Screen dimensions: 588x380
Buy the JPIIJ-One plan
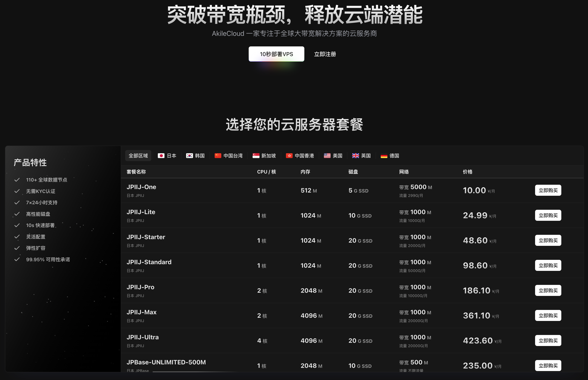pos(548,190)
